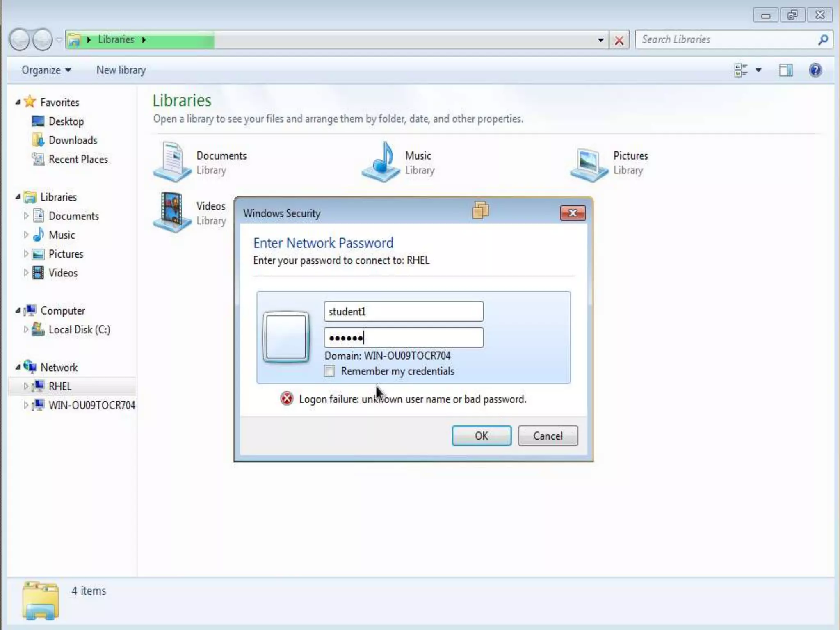The height and width of the screenshot is (630, 840).
Task: Enable Remember my credentials checkbox
Action: (329, 371)
